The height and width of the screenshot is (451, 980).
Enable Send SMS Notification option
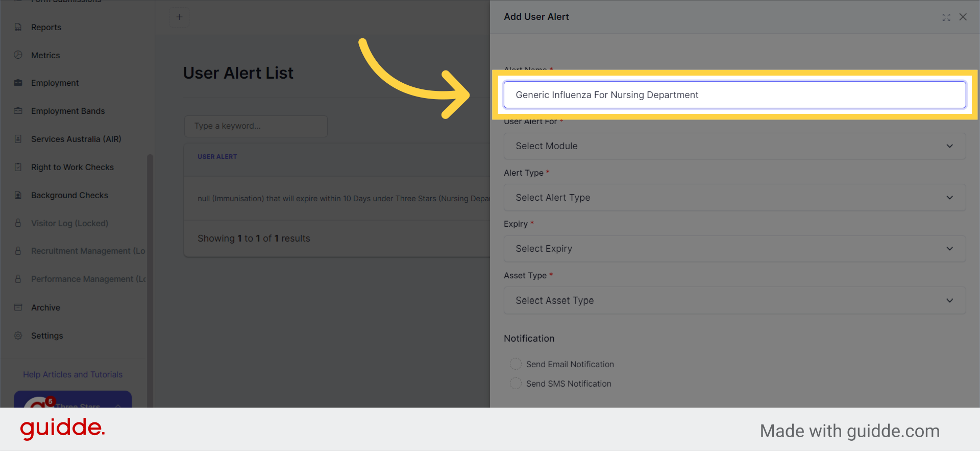coord(516,383)
